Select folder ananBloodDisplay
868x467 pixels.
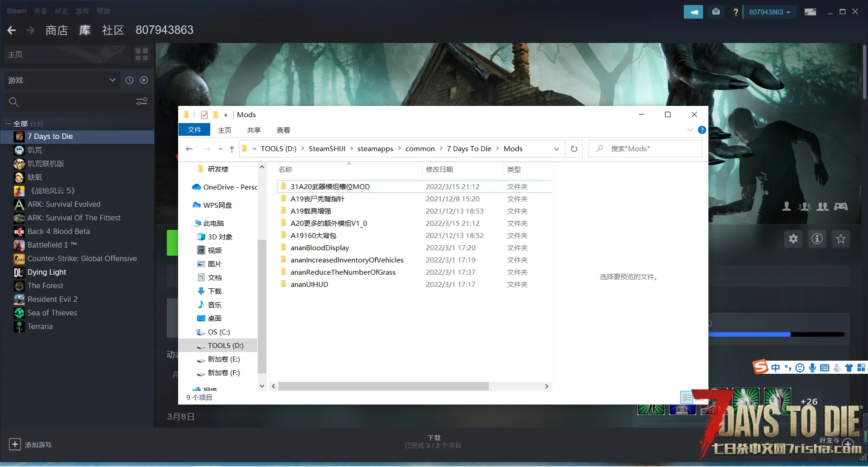(x=320, y=248)
